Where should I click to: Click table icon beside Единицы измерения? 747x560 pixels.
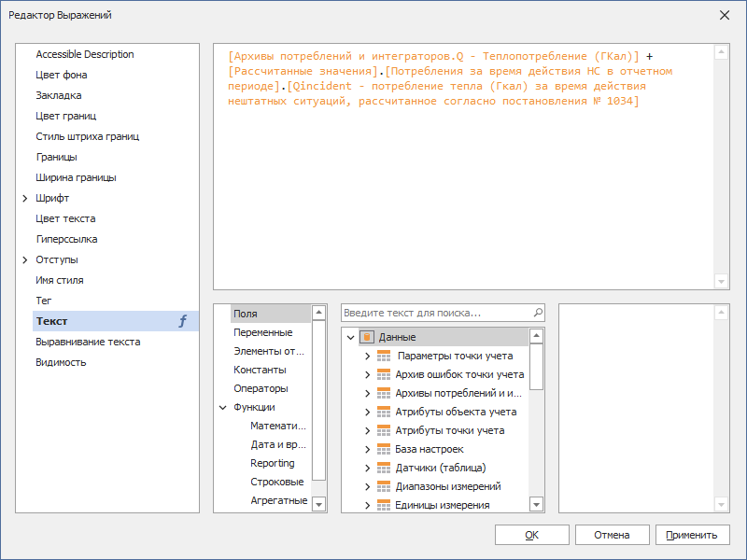pos(384,505)
